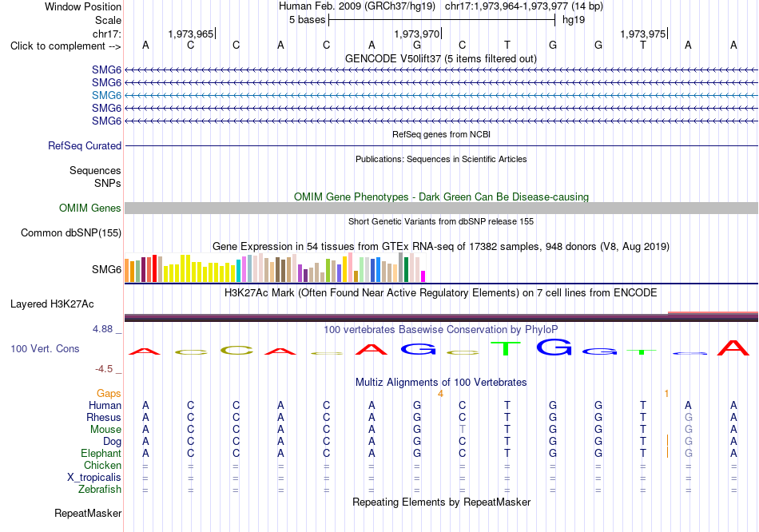Click the orange gap count 1
Screen dimensions: 759x532
[x=666, y=394]
